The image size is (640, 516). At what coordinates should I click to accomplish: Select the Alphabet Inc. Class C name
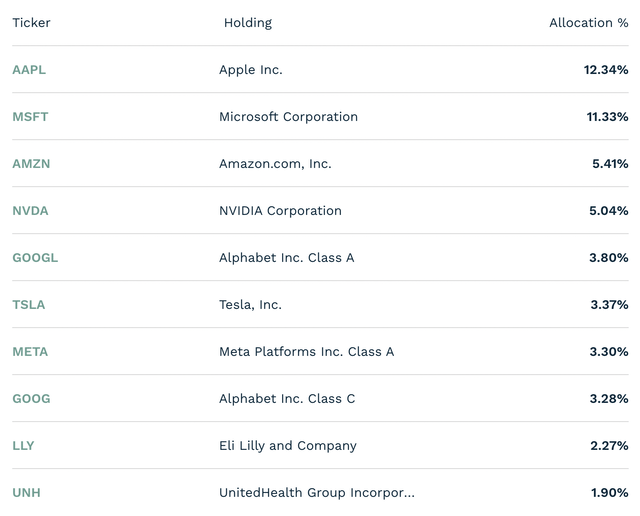point(287,398)
